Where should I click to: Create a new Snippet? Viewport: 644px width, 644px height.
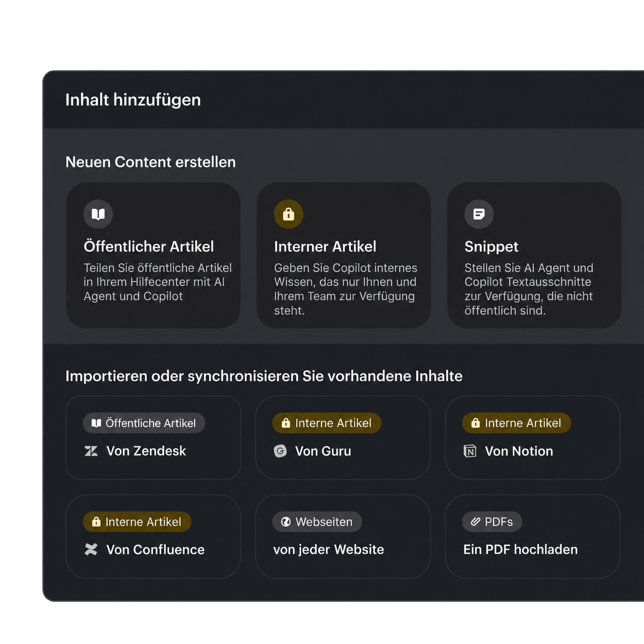click(534, 255)
